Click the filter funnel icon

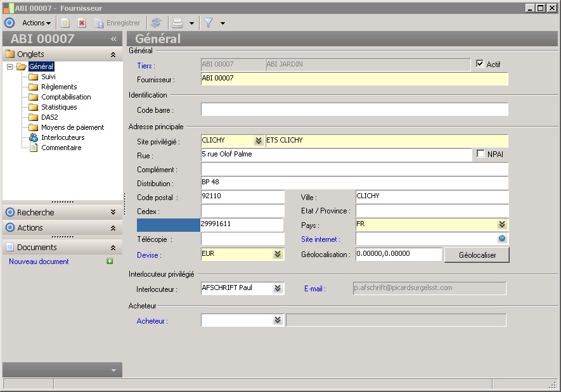coord(208,23)
